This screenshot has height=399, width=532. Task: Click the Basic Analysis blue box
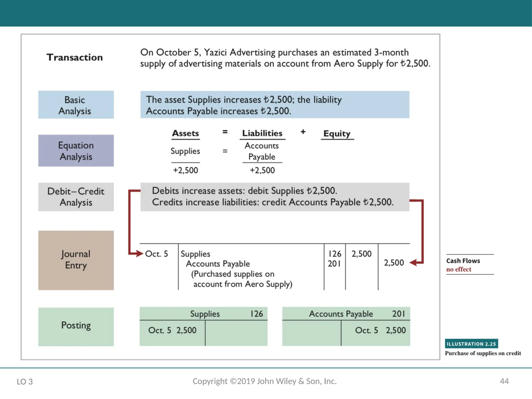coord(76,105)
